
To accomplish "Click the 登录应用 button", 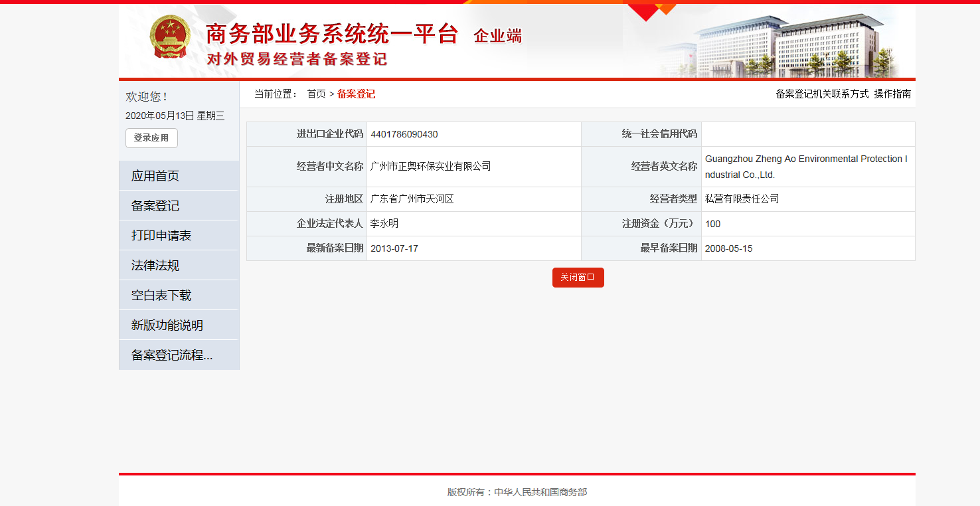I will click(151, 138).
